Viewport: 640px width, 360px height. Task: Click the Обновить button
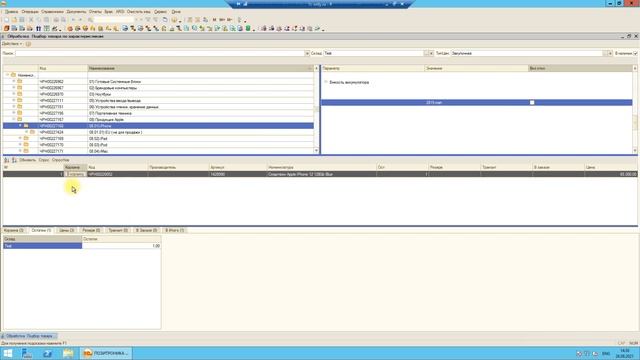(x=28, y=160)
